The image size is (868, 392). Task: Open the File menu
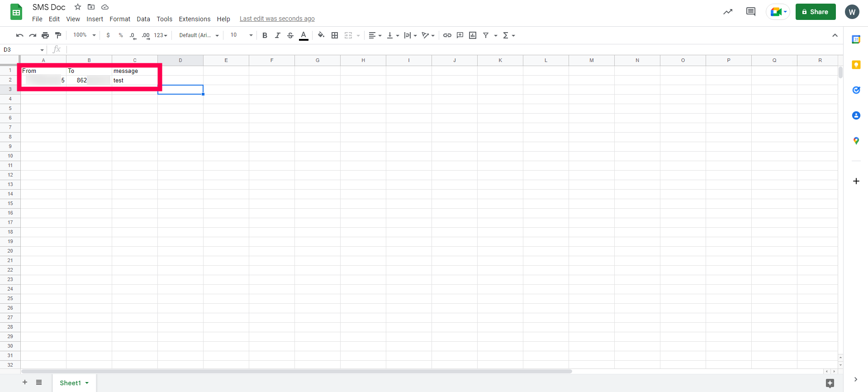[37, 19]
